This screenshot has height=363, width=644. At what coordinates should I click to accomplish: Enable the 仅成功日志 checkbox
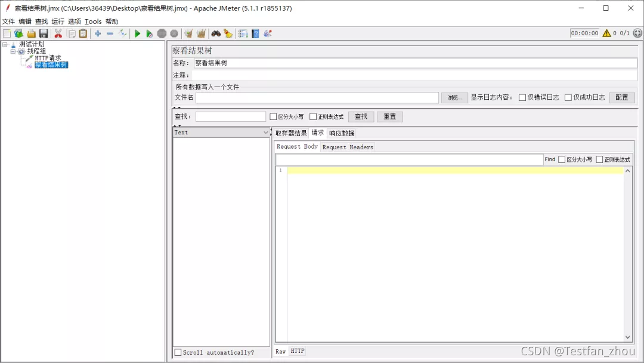tap(568, 97)
